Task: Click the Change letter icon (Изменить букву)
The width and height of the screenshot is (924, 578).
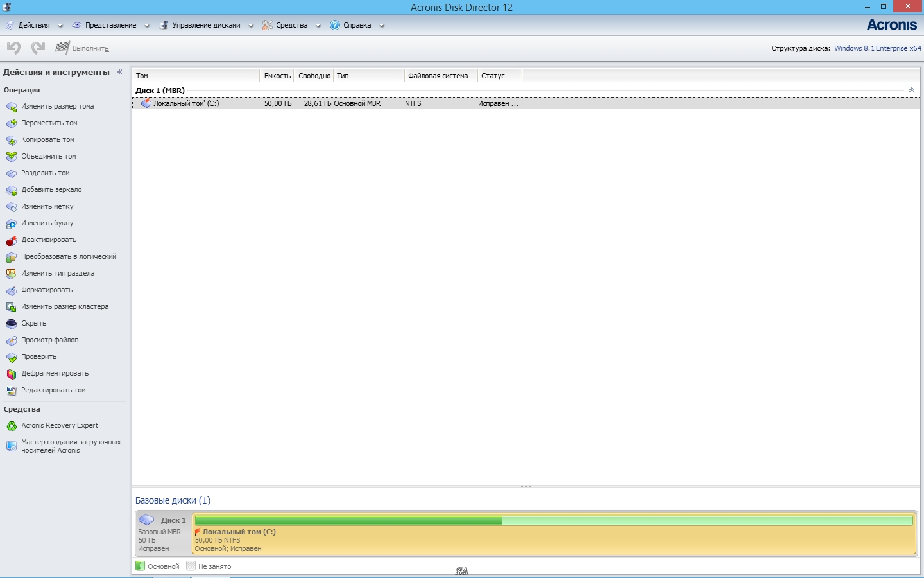Action: pyautogui.click(x=12, y=223)
